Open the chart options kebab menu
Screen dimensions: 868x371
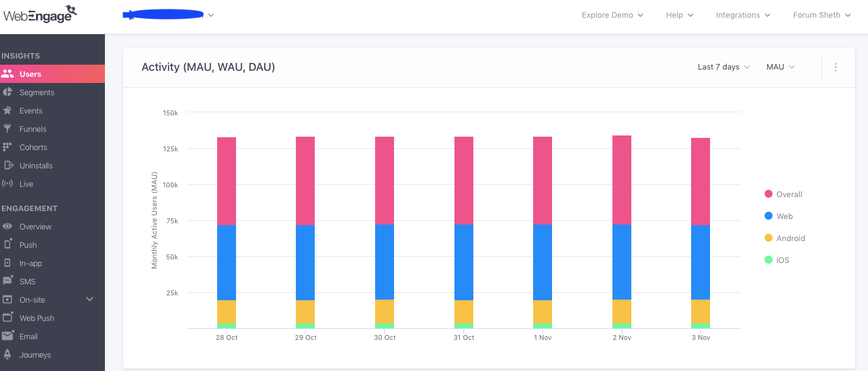(x=836, y=67)
